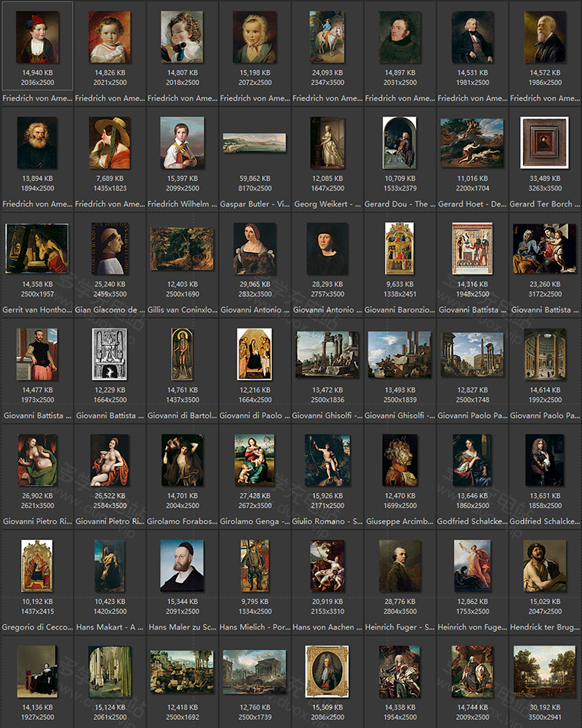Click the Giovanni di Bartolo thumbnail
Viewport: 582px width, 728px height.
pyautogui.click(x=182, y=354)
